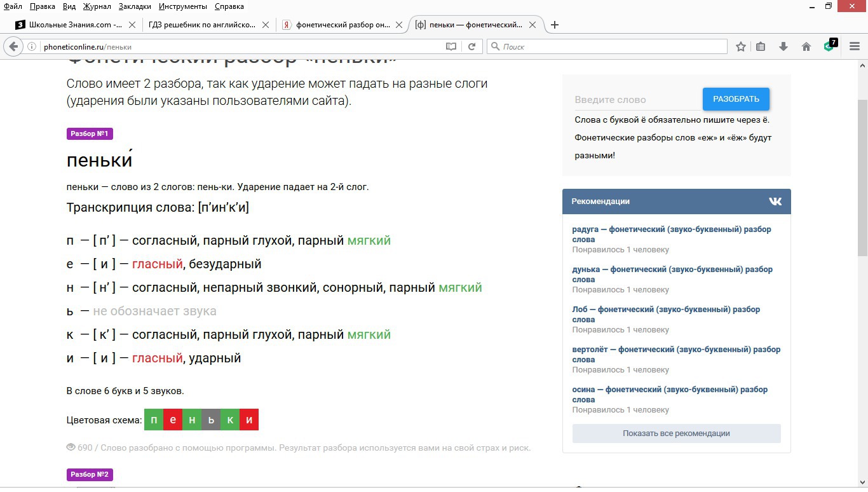Click red И square in color scheme
868x492 pixels.
pyautogui.click(x=249, y=420)
